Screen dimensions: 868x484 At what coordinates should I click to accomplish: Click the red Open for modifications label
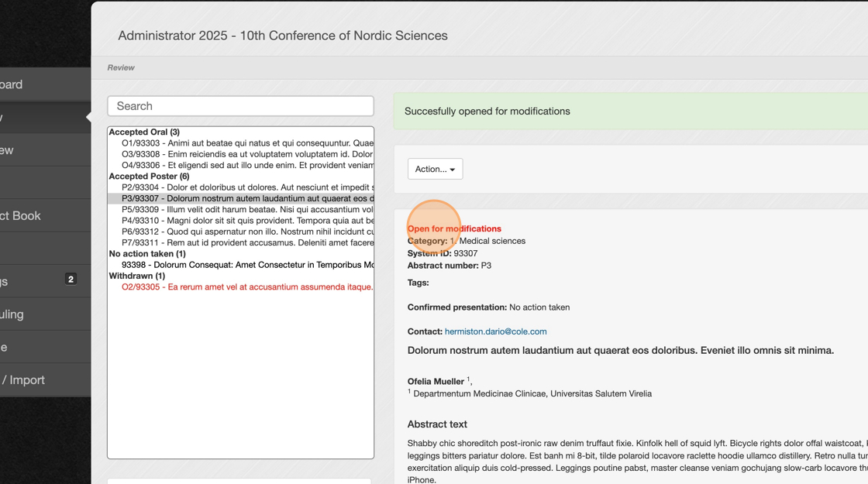[x=454, y=228]
